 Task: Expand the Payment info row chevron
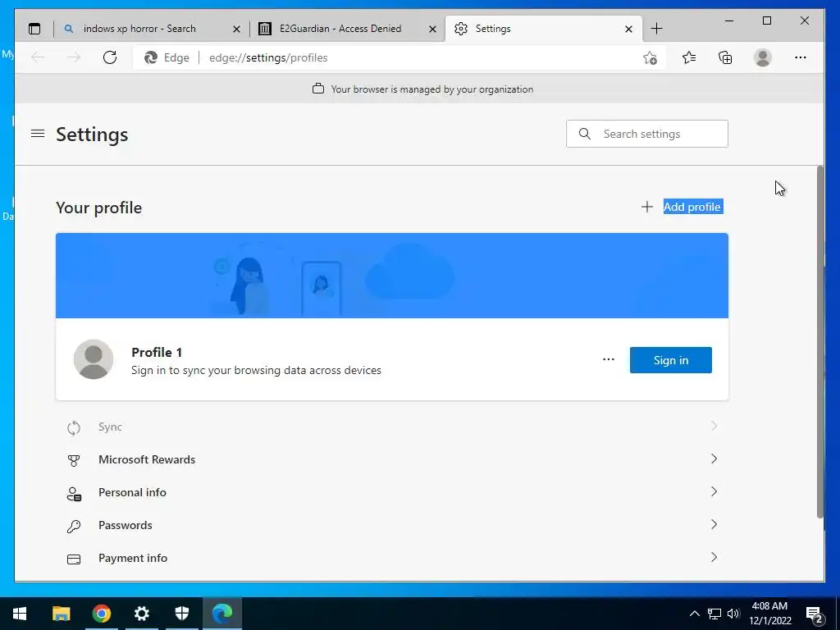point(714,557)
